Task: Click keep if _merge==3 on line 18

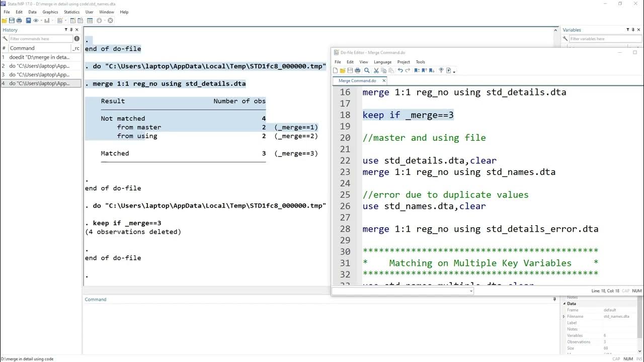Action: [x=408, y=115]
